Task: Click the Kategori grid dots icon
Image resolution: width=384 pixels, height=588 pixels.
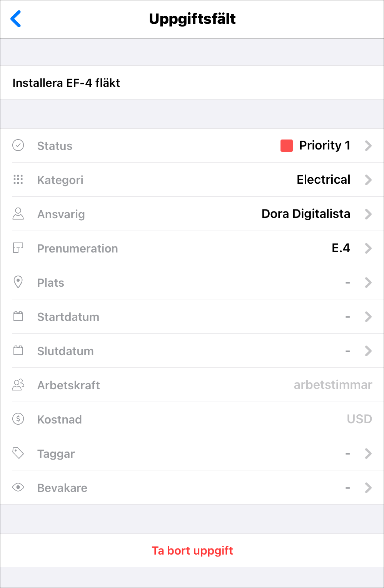Action: click(18, 179)
